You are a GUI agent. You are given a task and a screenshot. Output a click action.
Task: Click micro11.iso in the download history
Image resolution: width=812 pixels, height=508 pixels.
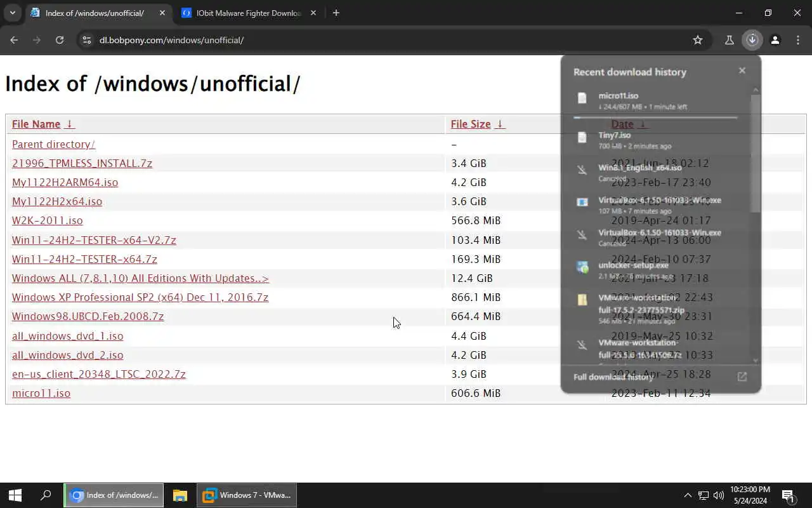[619, 96]
